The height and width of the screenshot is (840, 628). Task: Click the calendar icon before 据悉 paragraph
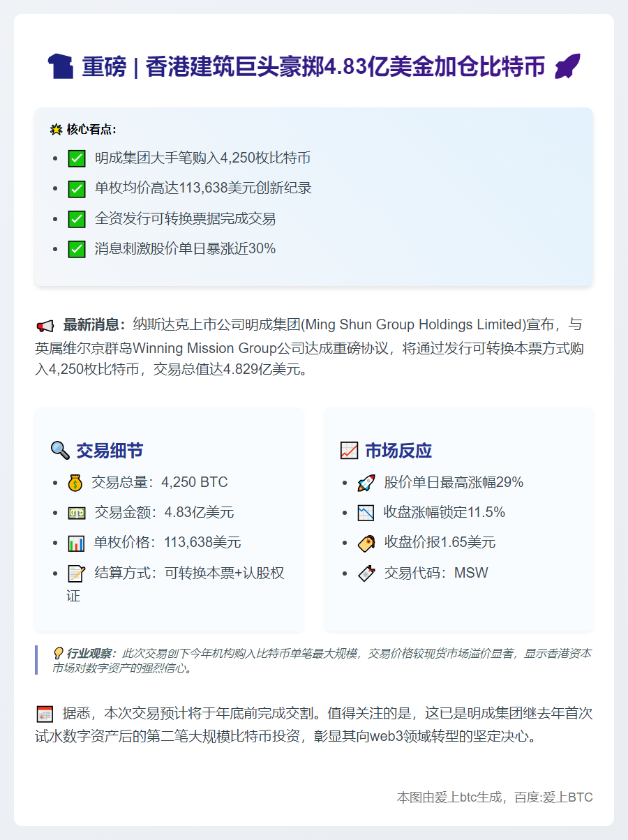click(45, 713)
